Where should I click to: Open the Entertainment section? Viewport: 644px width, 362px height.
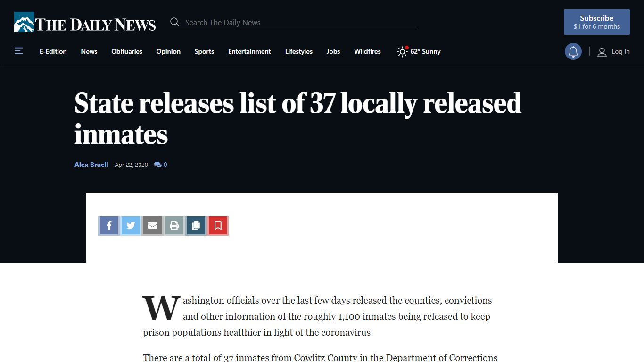pos(249,51)
